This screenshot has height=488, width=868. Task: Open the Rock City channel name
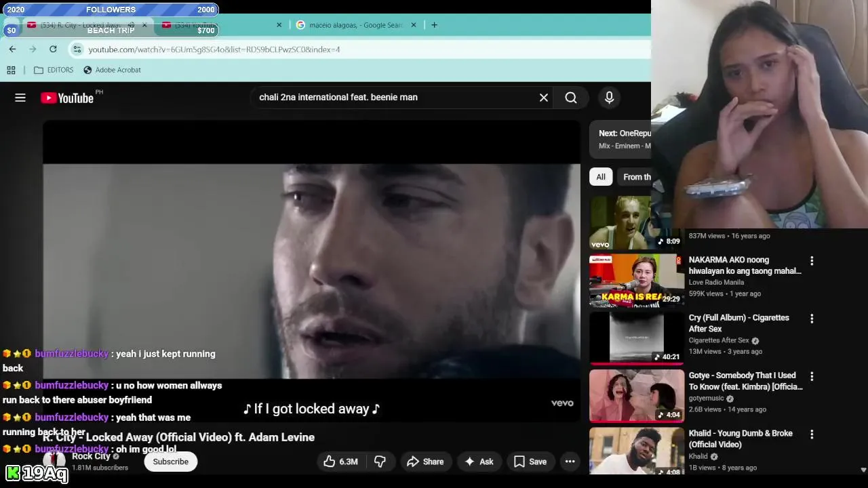pos(92,456)
